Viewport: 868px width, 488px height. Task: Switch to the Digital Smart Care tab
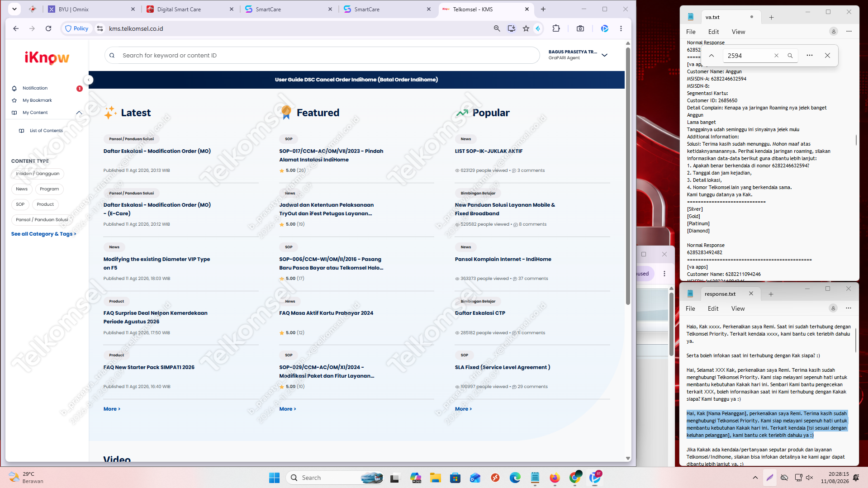tap(190, 9)
